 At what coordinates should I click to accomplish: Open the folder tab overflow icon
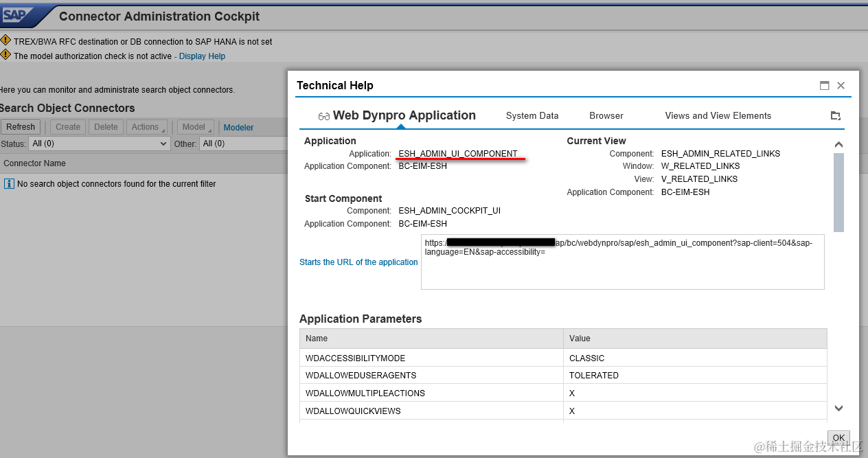[x=835, y=116]
